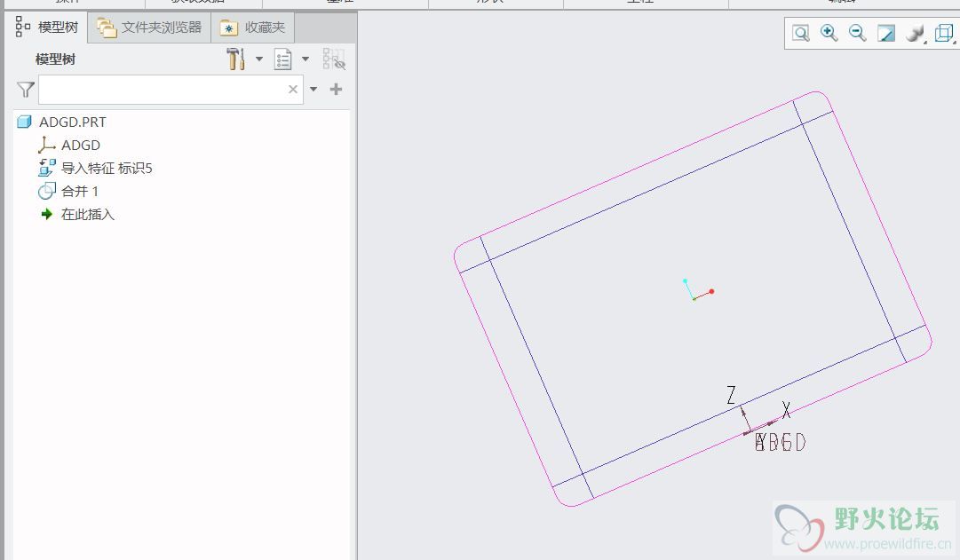Click the import feature icon
The width and height of the screenshot is (960, 560).
pos(47,168)
